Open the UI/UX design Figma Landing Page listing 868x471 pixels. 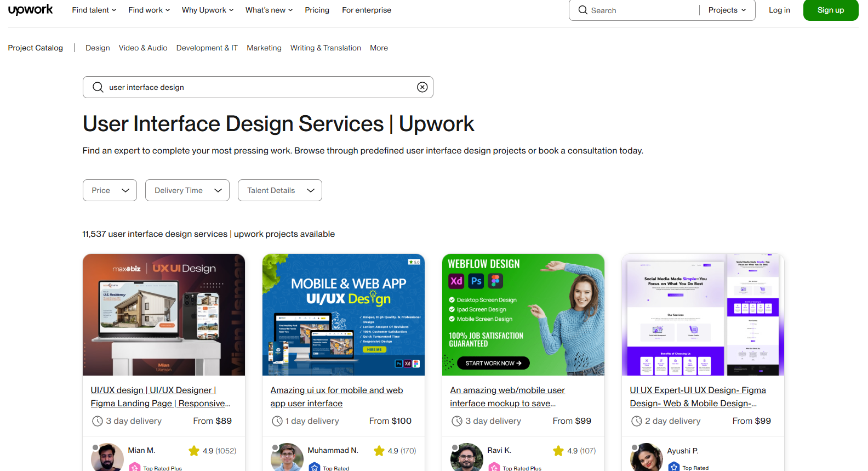click(161, 397)
